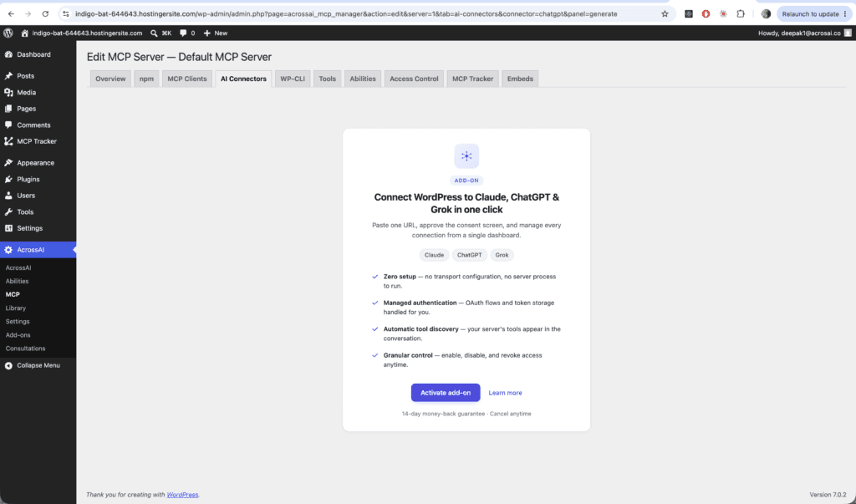The width and height of the screenshot is (856, 504).
Task: Open the WordPress logo menu
Action: point(8,33)
